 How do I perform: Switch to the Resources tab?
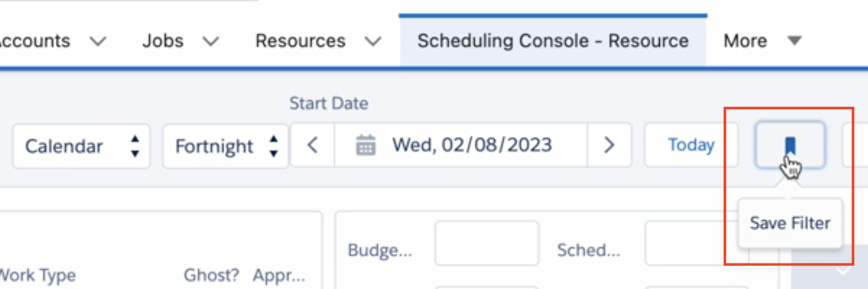300,41
